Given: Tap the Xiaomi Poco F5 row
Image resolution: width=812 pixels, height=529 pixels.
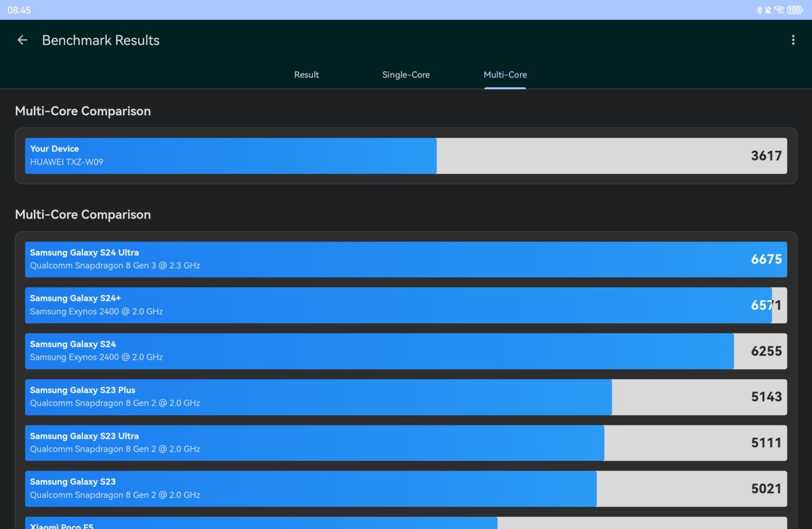Looking at the screenshot, I should 406,523.
